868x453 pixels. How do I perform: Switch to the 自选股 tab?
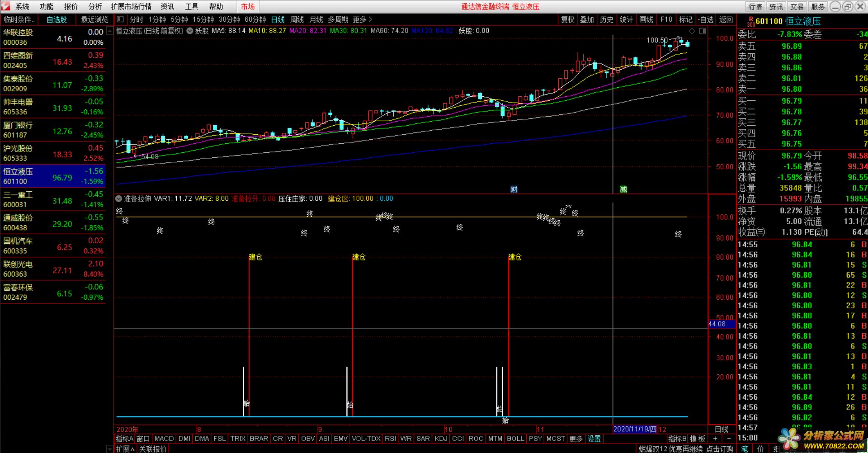click(57, 19)
